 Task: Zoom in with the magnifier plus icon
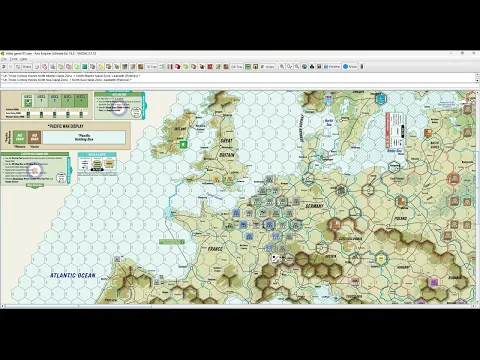pyautogui.click(x=282, y=67)
